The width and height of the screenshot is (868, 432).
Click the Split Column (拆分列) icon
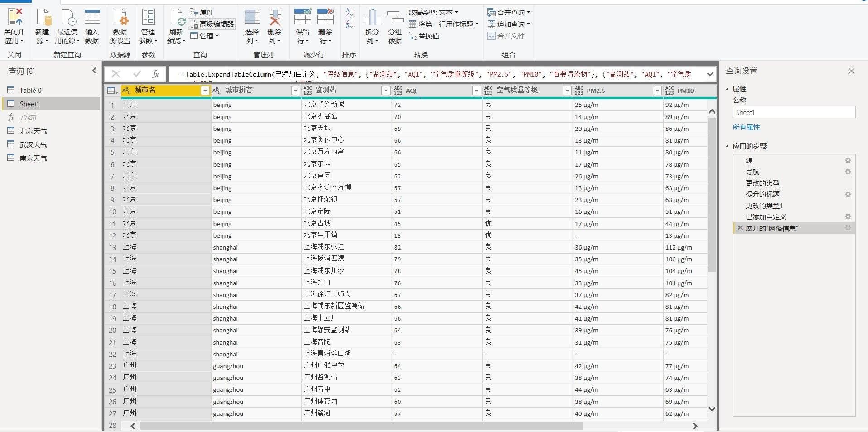point(372,18)
